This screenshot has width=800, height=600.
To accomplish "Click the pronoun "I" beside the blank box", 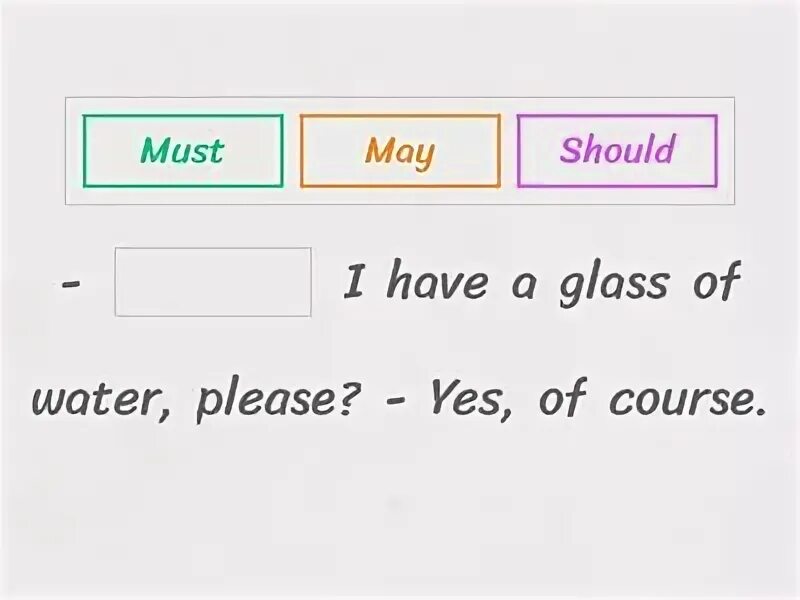I will (x=353, y=282).
